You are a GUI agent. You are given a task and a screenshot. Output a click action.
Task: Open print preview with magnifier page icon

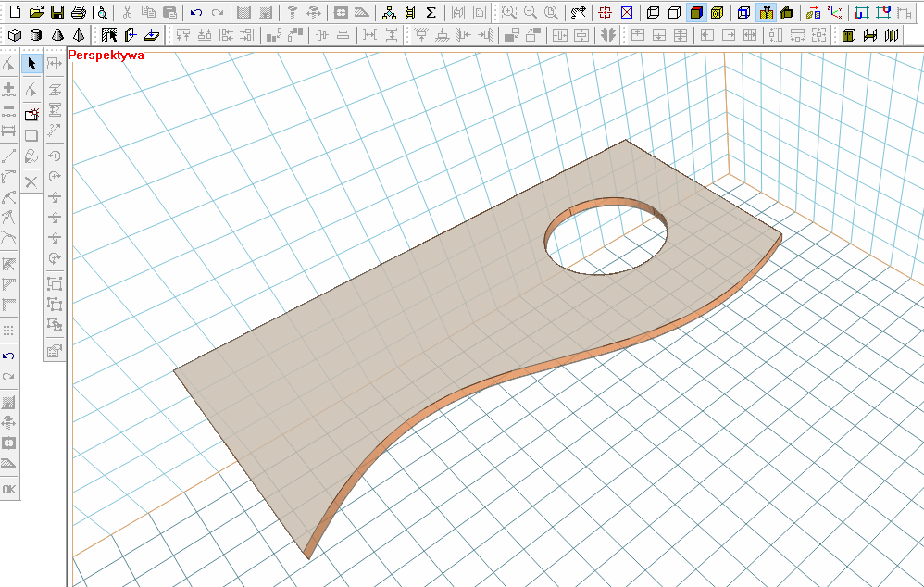pos(100,12)
